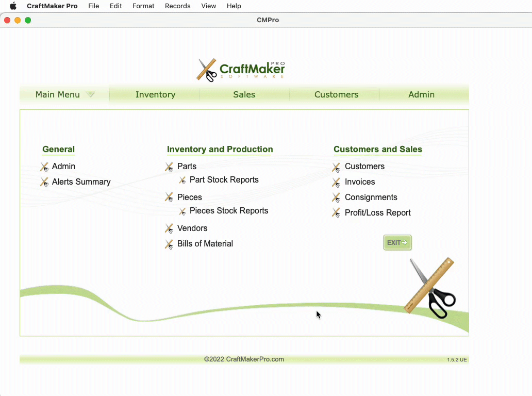Switch to the Sales tab

(x=244, y=95)
